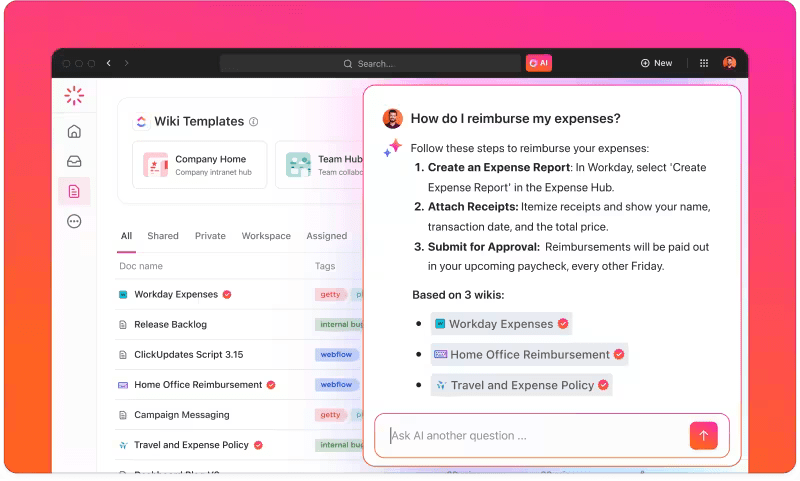Viewport: 800px width, 481px height.
Task: Open the user profile avatar
Action: point(730,63)
